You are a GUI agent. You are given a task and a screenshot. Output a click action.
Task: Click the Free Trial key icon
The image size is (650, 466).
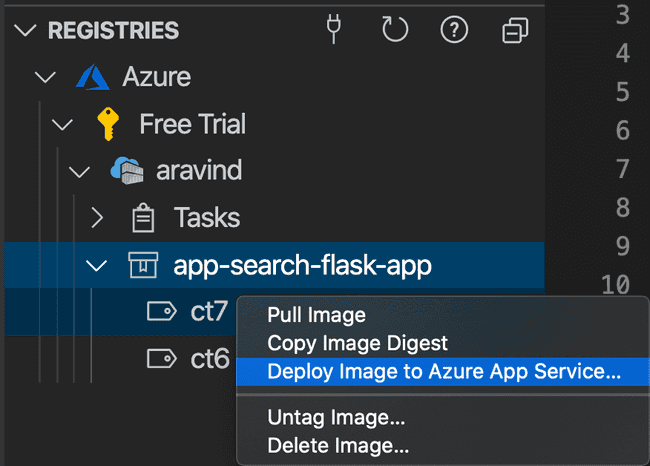[x=108, y=124]
